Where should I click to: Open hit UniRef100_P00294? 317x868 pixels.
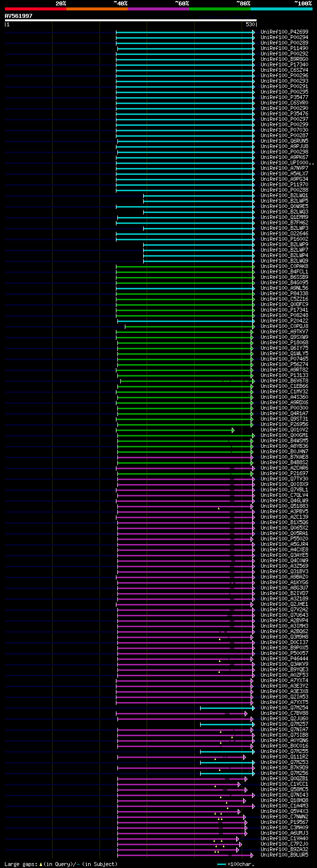pyautogui.click(x=284, y=38)
